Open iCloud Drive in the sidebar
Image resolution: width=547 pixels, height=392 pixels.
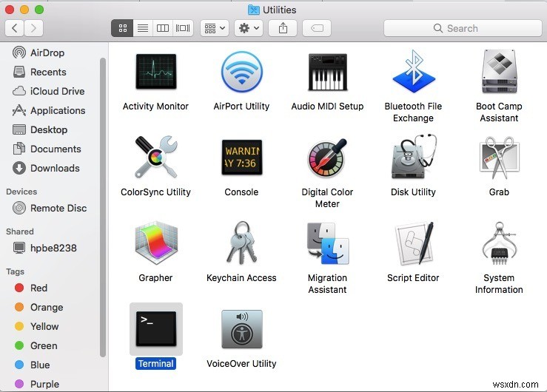[x=49, y=91]
